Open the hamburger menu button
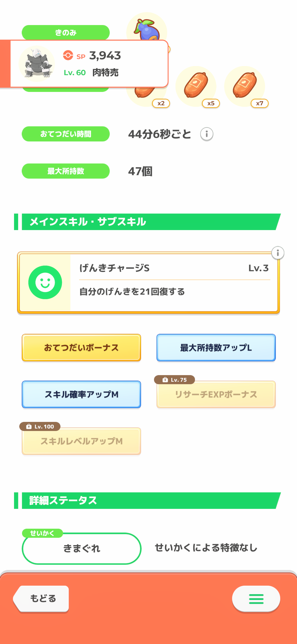This screenshot has width=297, height=644. tap(256, 599)
